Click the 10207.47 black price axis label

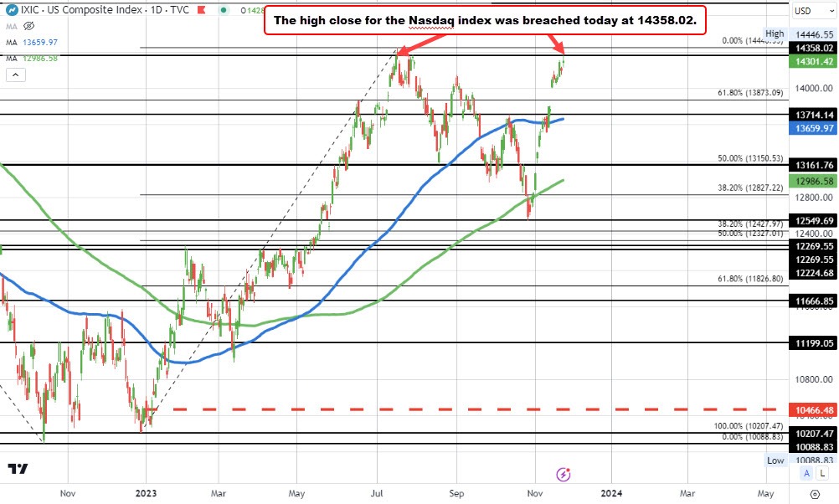click(x=814, y=434)
